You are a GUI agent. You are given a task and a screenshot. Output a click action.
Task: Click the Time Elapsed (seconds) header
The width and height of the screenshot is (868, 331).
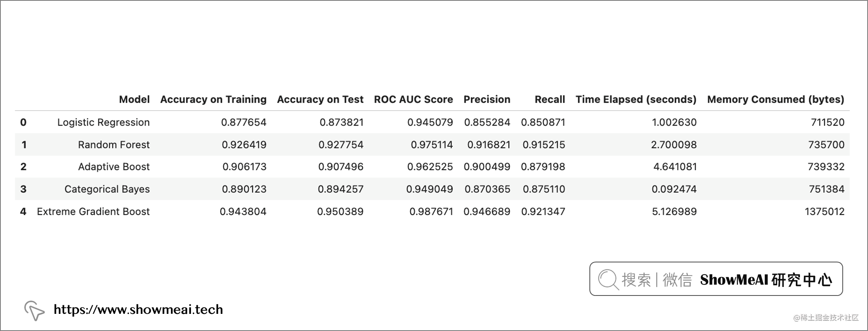point(636,100)
